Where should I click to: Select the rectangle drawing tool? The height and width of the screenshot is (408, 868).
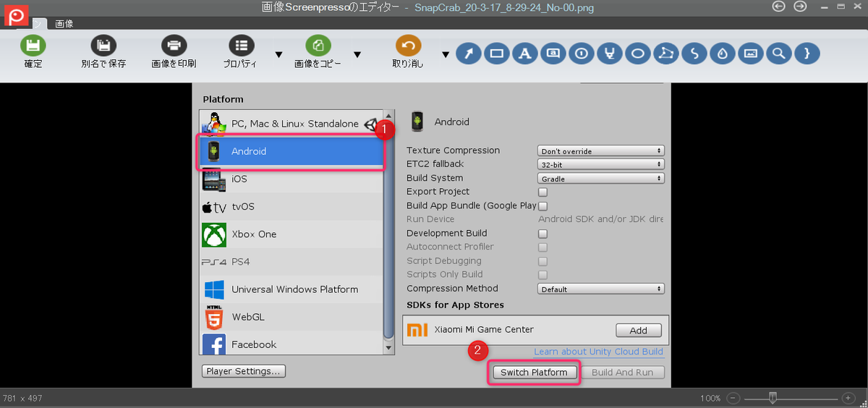[x=497, y=53]
